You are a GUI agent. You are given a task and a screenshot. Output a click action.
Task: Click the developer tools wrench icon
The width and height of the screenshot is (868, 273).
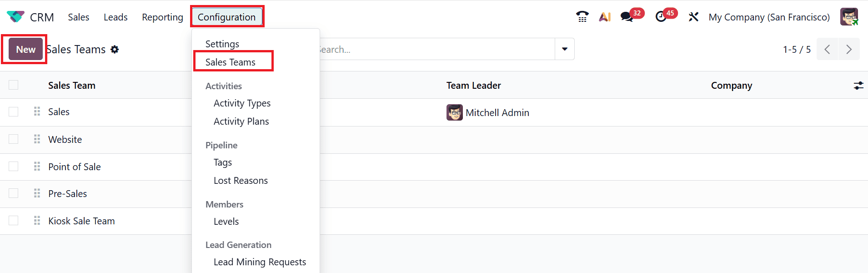click(693, 16)
